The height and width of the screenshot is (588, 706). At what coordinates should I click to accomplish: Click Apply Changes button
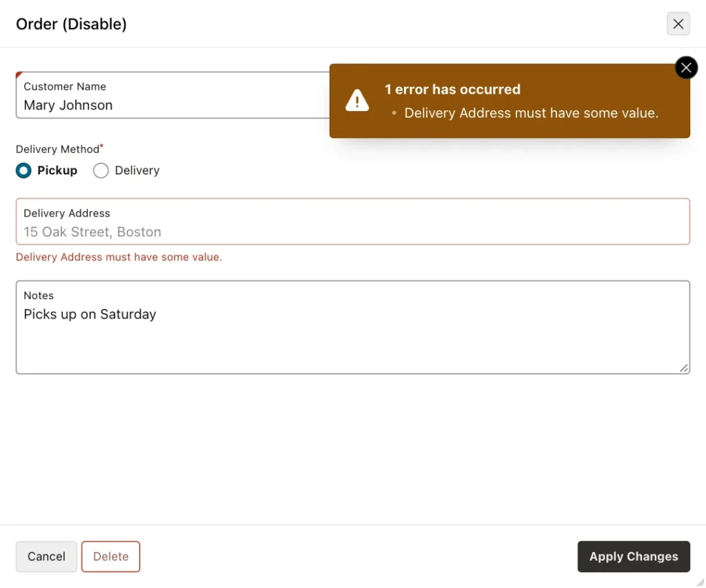point(634,556)
